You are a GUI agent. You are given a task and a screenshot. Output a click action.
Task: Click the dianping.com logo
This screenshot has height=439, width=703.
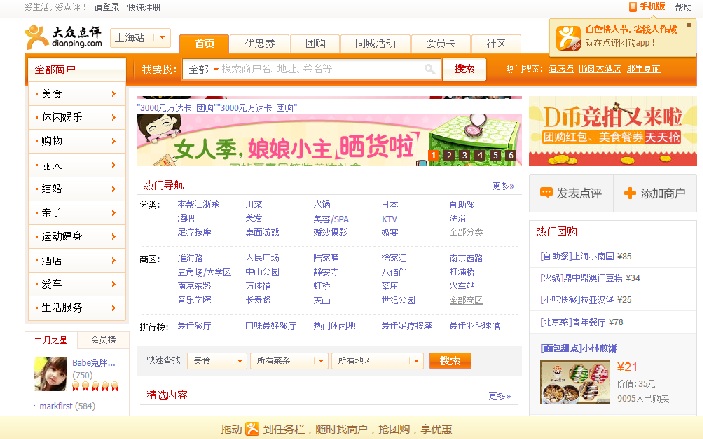[x=64, y=37]
